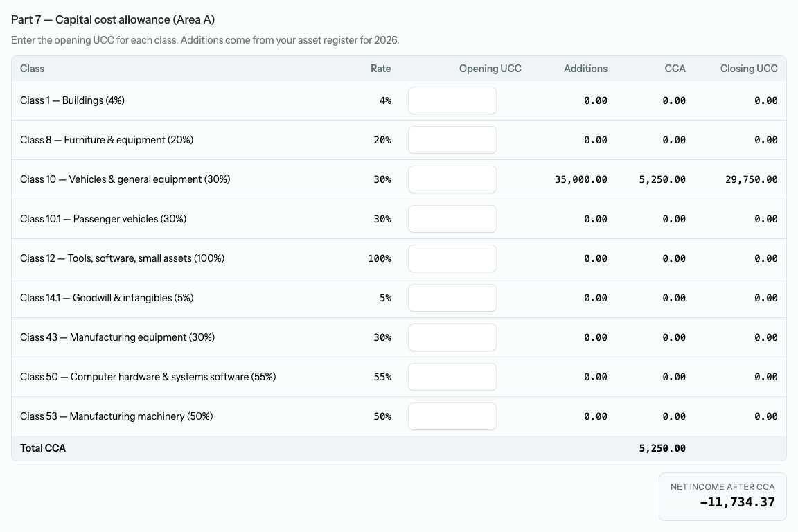Select 'Class 53 — Manufacturing machinery (50%)' label
Viewport: 798px width, 532px height.
(116, 416)
